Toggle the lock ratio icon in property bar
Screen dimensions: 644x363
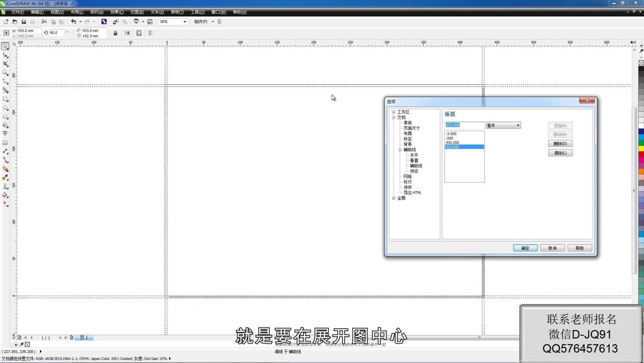pyautogui.click(x=116, y=32)
